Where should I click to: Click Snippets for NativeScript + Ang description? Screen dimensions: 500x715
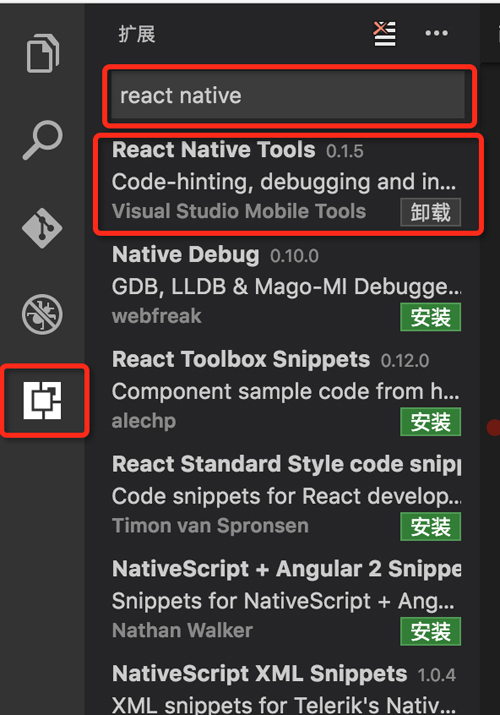click(283, 601)
